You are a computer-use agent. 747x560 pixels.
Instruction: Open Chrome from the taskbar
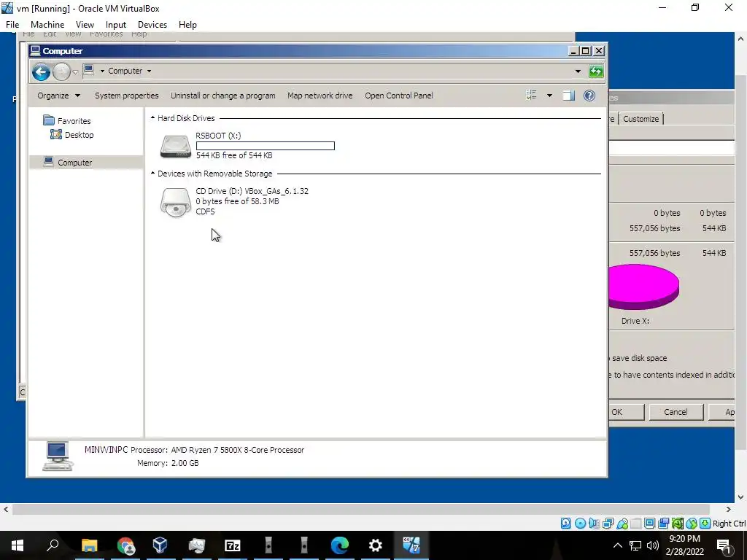[125, 545]
